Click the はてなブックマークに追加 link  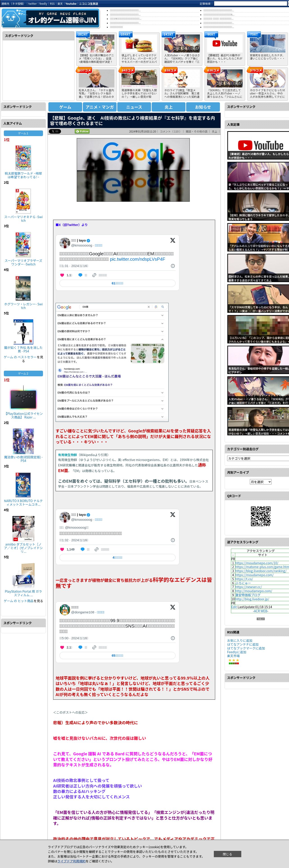[x=246, y=648]
